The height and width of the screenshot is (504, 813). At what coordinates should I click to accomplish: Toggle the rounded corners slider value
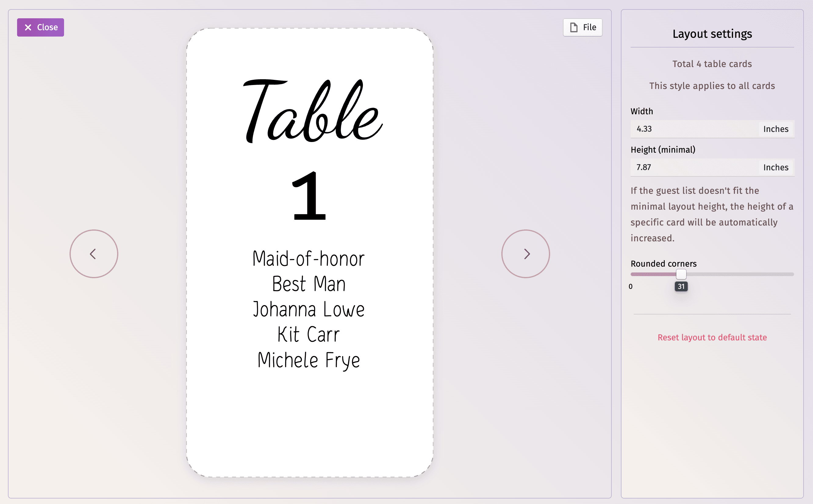click(x=681, y=274)
